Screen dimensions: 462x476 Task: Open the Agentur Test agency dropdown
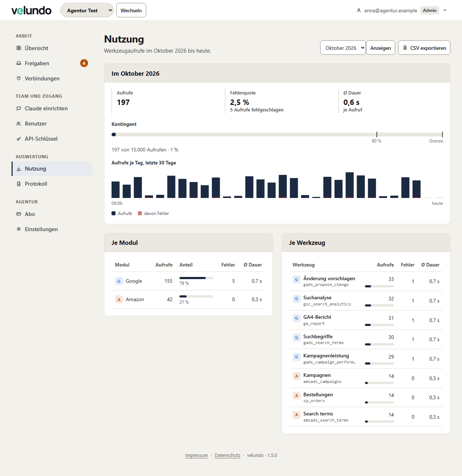coord(87,10)
